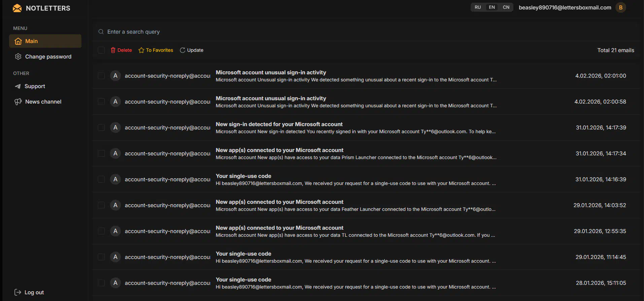
Task: Click the user avatar B badge
Action: [620, 7]
